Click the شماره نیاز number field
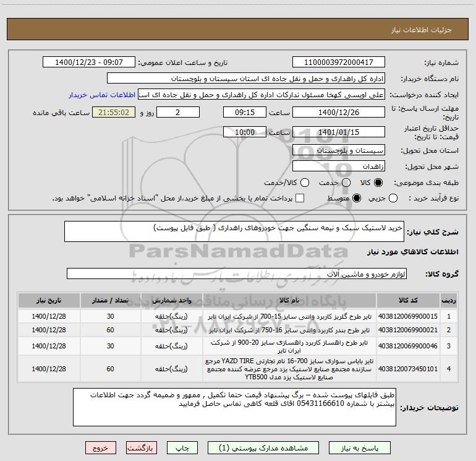This screenshot has width=476, height=461. [x=339, y=62]
